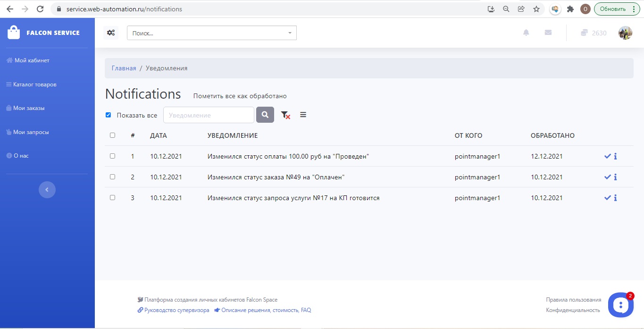Focus the "Уведомление" filter input field
The height and width of the screenshot is (329, 644).
(209, 115)
